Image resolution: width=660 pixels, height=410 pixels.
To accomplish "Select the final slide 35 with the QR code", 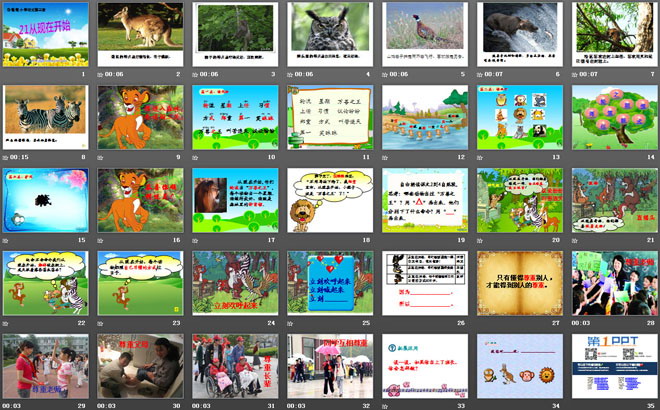I will point(615,365).
